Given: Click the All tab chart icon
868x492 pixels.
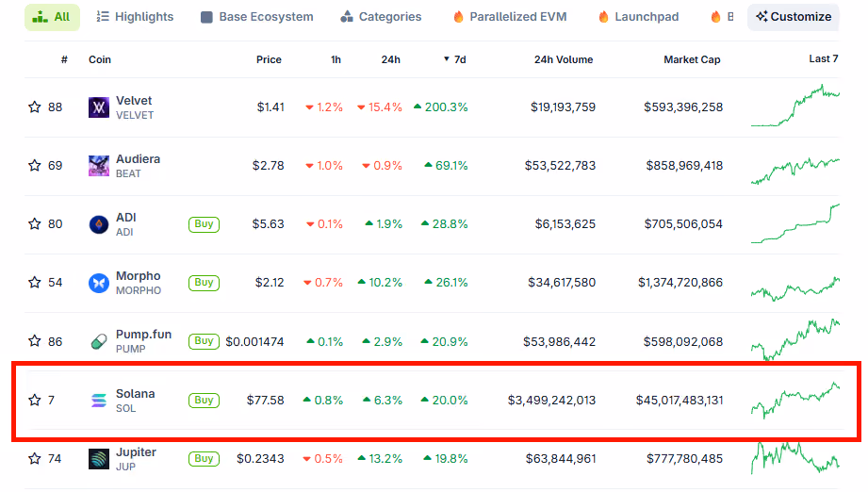Looking at the screenshot, I should coord(40,17).
